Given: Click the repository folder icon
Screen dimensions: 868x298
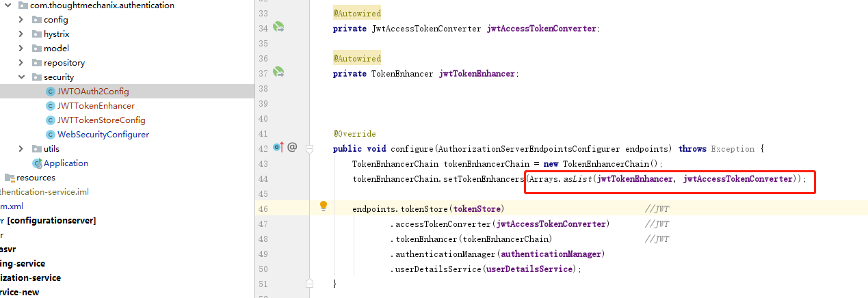Looking at the screenshot, I should pyautogui.click(x=37, y=63).
